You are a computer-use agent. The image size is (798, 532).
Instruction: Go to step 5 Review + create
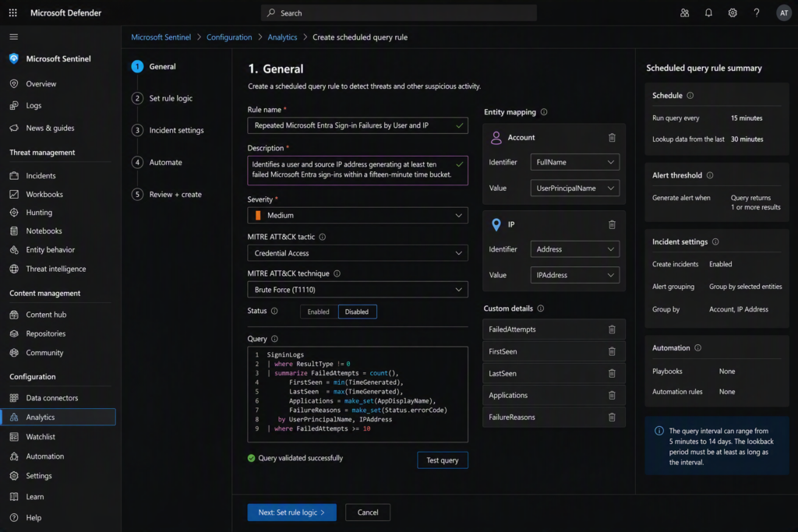coord(167,194)
